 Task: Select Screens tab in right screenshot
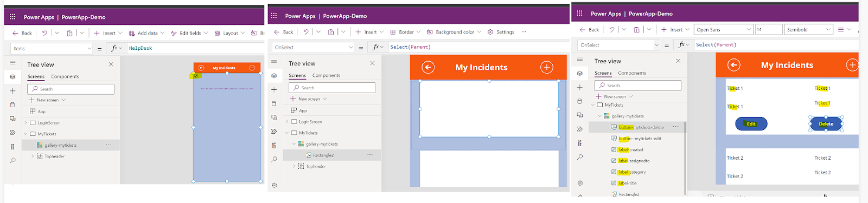pyautogui.click(x=603, y=73)
